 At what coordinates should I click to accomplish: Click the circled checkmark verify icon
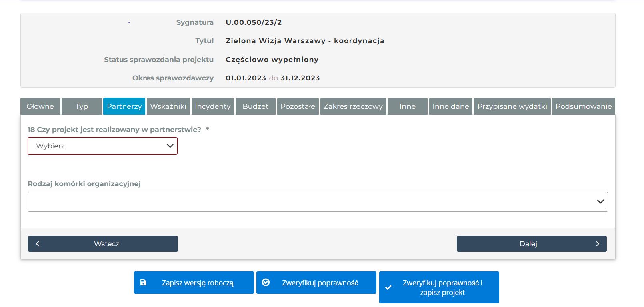click(266, 283)
